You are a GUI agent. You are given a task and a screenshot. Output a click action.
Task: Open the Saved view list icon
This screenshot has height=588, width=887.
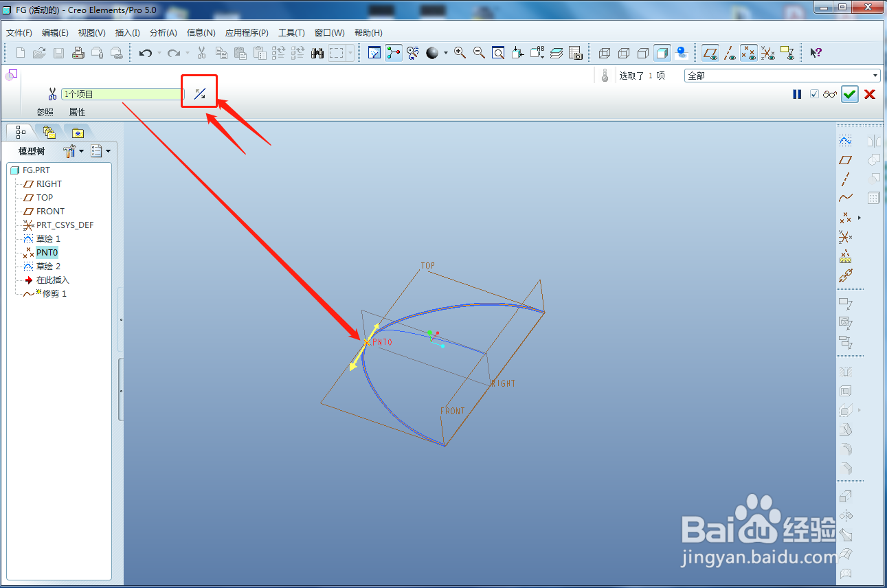(537, 53)
